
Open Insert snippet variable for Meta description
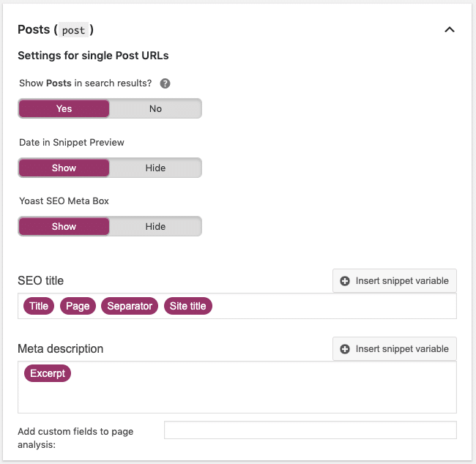click(394, 349)
